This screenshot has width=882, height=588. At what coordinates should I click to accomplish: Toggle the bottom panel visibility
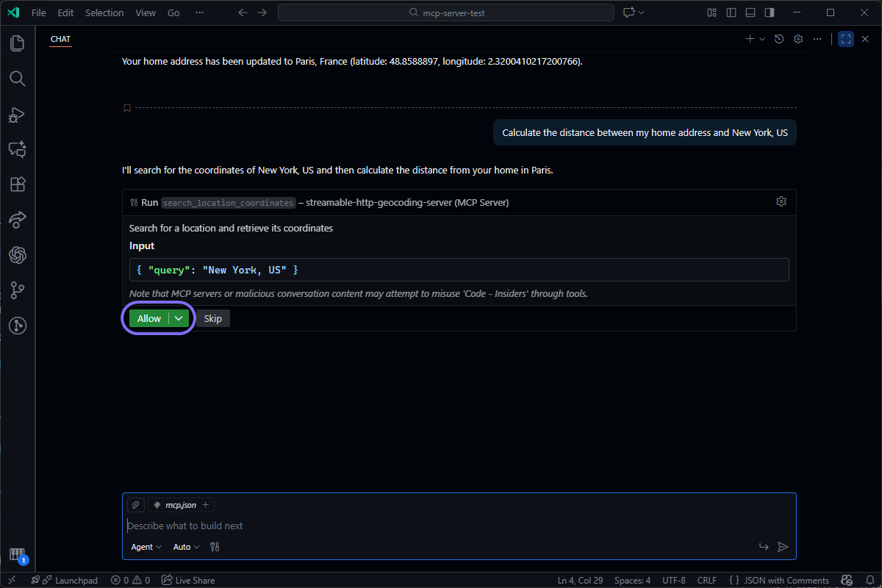(x=750, y=12)
